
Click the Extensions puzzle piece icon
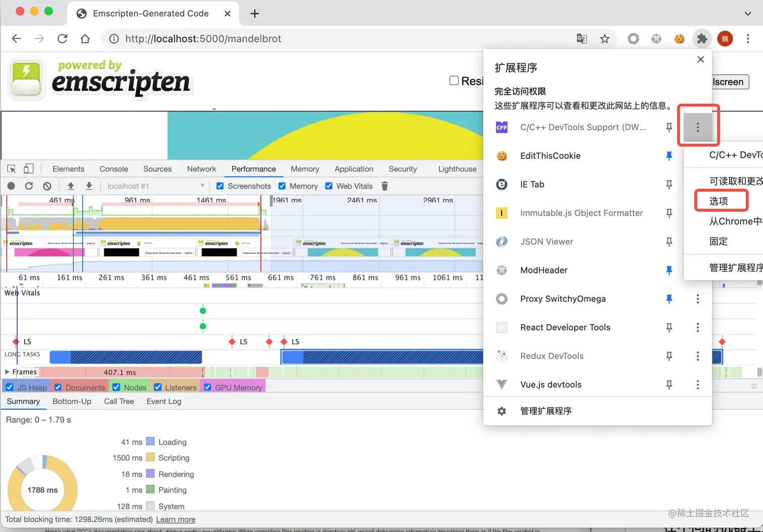[x=702, y=39]
